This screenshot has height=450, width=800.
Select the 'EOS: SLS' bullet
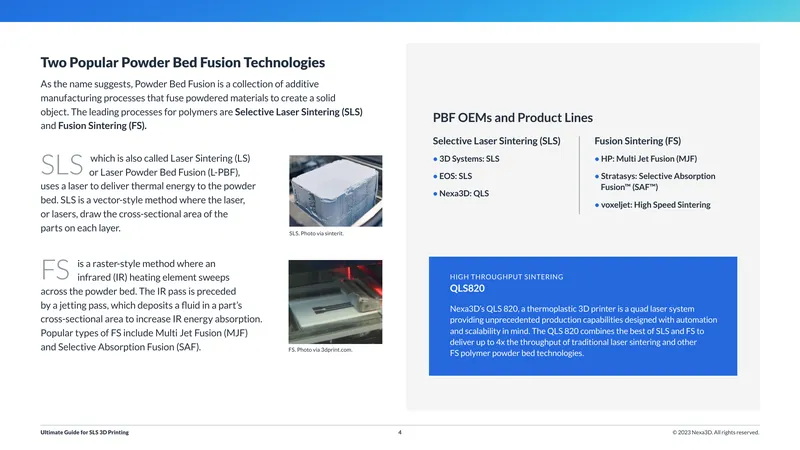(x=453, y=176)
